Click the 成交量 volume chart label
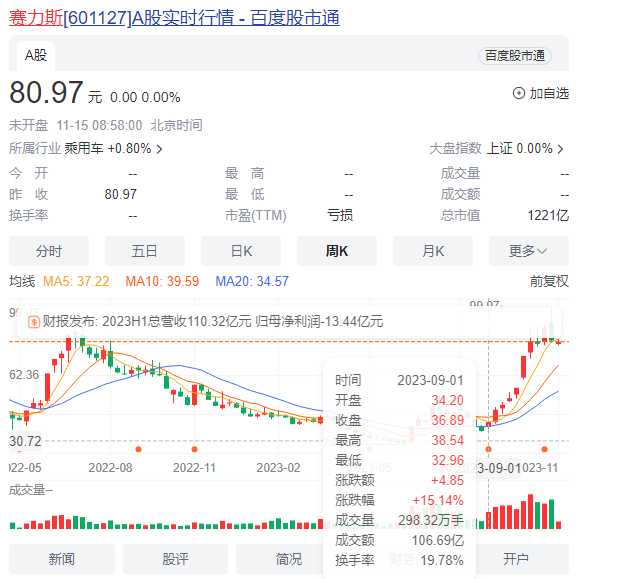 (x=31, y=490)
